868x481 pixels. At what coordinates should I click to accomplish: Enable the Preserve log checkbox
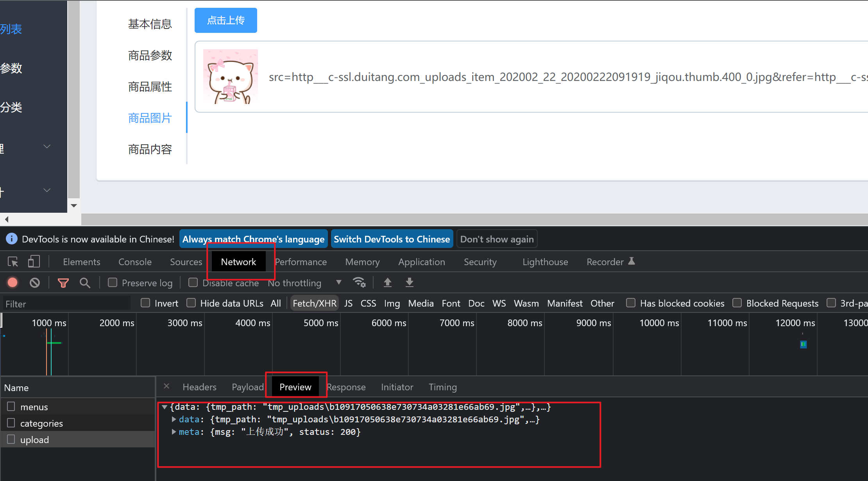[113, 282]
